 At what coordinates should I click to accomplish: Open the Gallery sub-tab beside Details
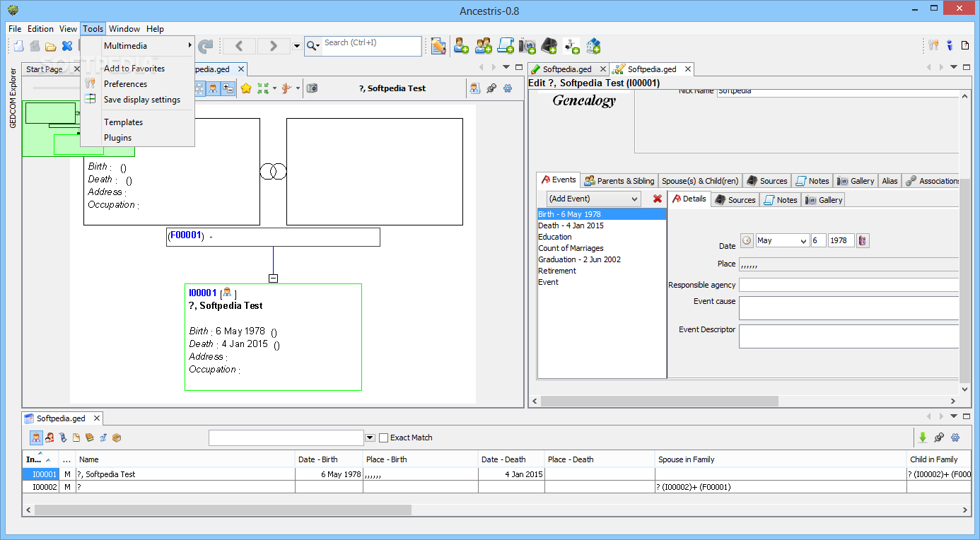[824, 200]
